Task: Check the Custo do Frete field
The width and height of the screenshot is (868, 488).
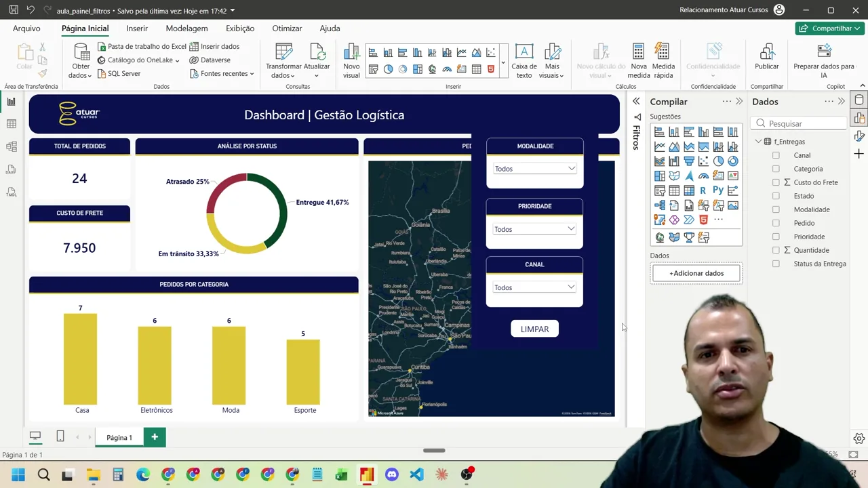Action: pyautogui.click(x=776, y=182)
